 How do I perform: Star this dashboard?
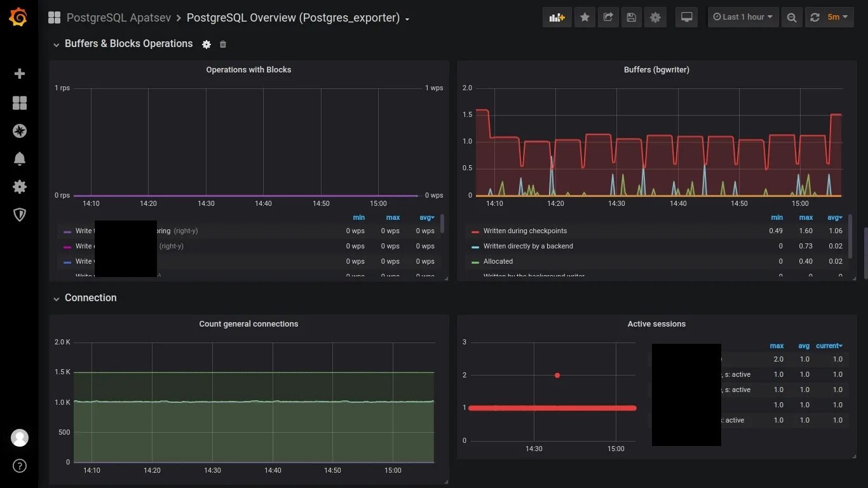tap(585, 17)
